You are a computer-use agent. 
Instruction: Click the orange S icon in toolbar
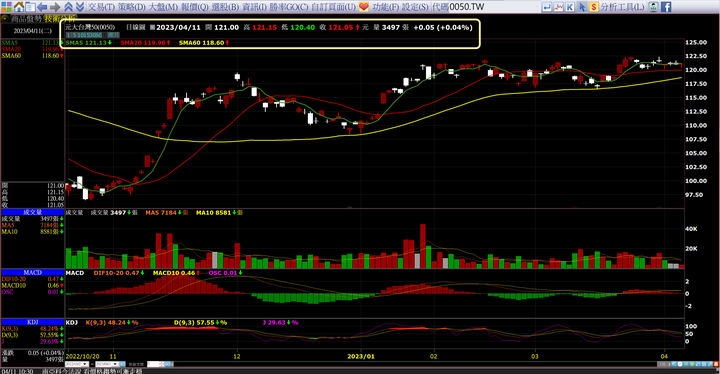tap(594, 7)
